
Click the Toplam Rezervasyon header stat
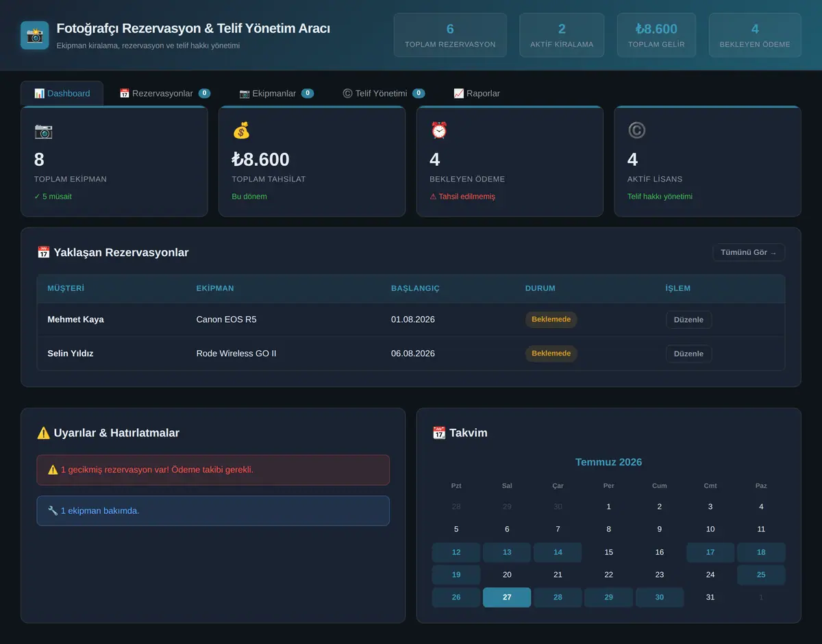[x=450, y=35]
